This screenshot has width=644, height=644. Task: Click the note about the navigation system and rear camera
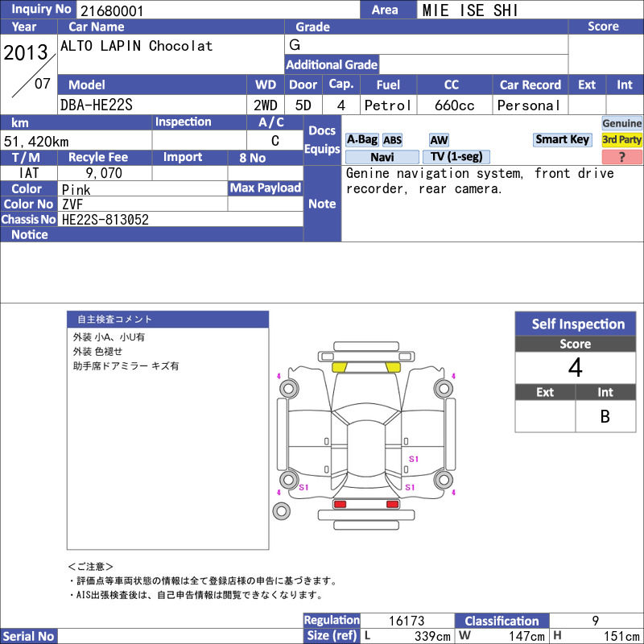point(480,180)
